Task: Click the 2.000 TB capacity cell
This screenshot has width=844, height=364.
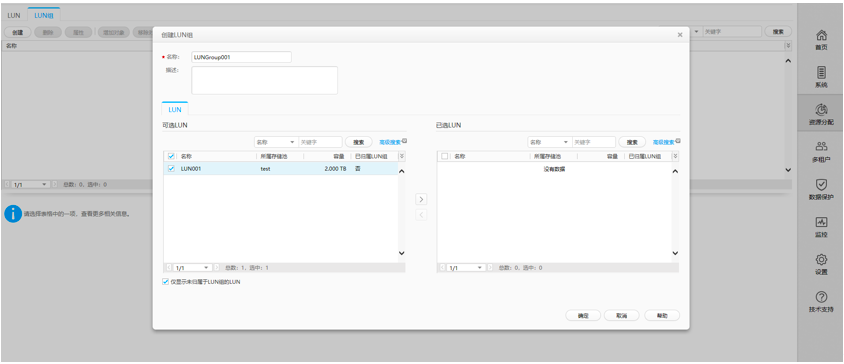Action: tap(335, 169)
